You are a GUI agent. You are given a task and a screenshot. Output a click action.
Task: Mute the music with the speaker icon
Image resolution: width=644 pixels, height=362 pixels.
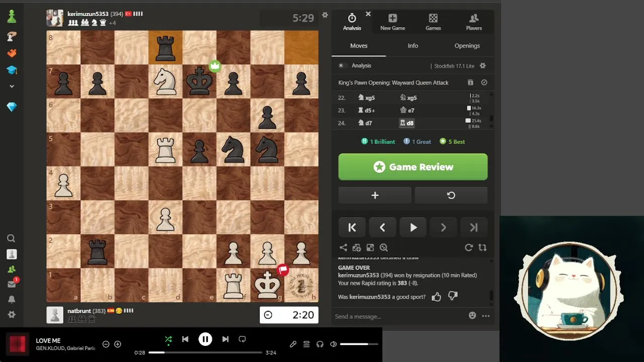click(333, 344)
